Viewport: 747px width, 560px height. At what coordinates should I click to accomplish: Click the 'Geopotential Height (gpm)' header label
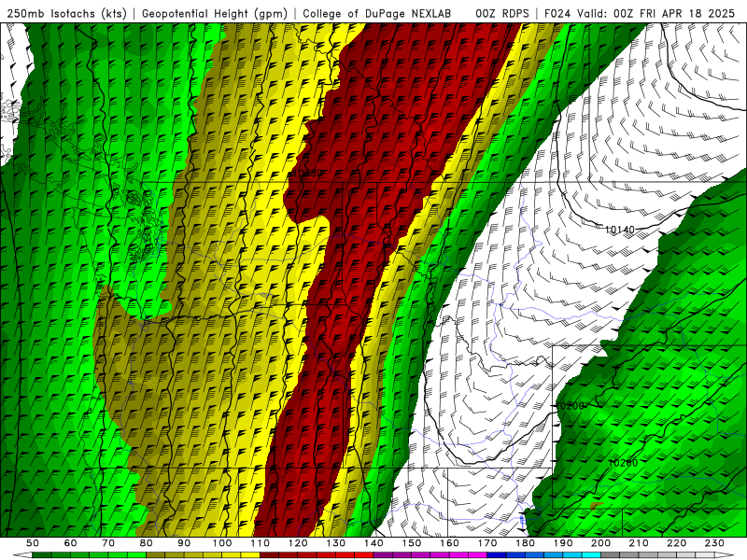tap(215, 13)
